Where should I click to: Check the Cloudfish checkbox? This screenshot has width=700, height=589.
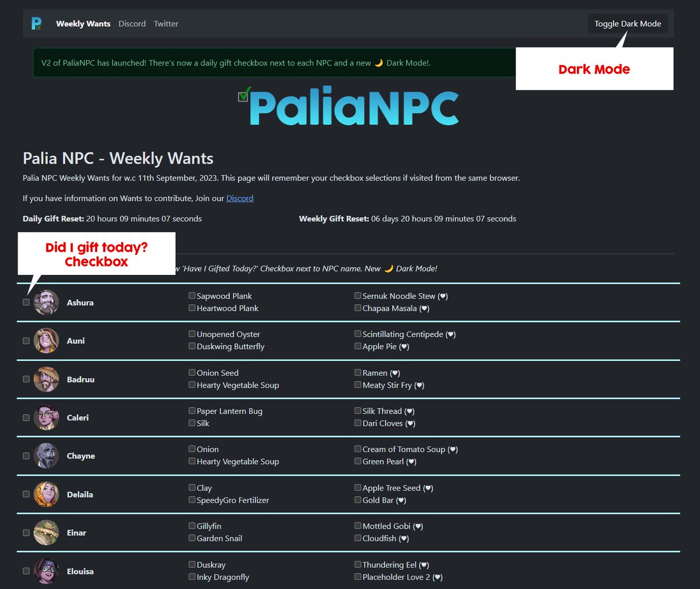pyautogui.click(x=358, y=538)
